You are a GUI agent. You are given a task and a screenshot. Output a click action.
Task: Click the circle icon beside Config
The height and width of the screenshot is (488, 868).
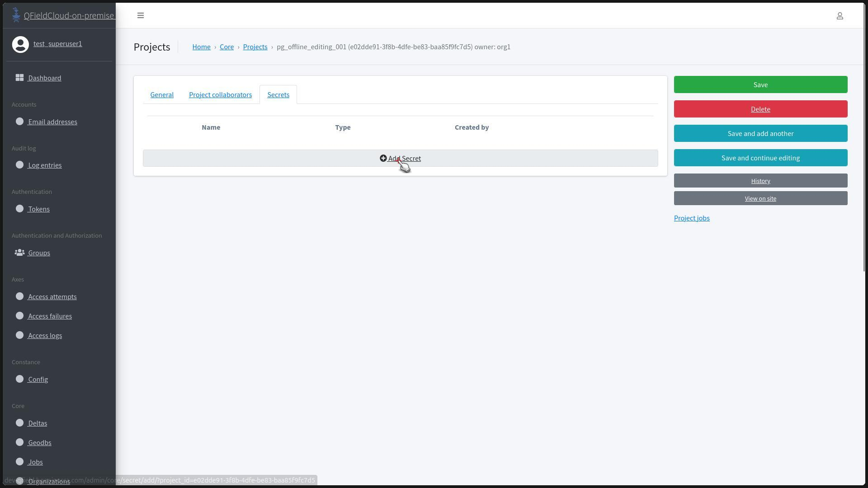coord(19,379)
